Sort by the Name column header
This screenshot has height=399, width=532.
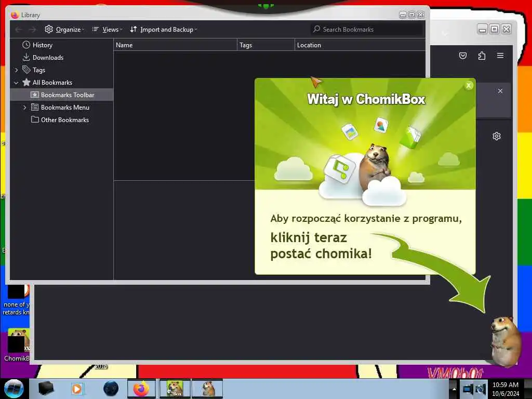point(175,45)
